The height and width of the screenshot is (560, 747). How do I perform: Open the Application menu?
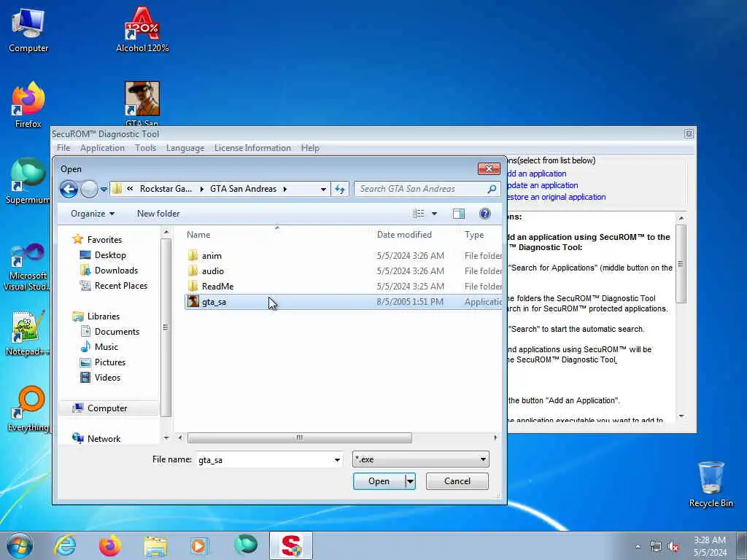point(102,148)
